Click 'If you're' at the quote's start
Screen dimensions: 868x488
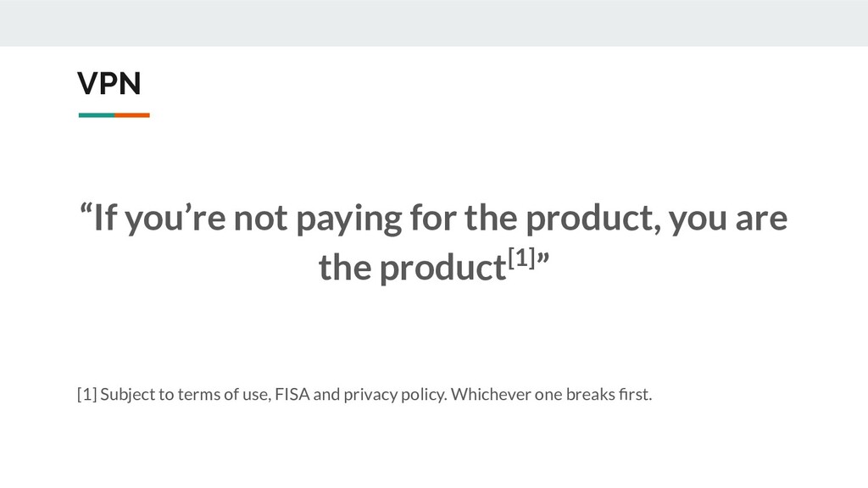tap(159, 218)
